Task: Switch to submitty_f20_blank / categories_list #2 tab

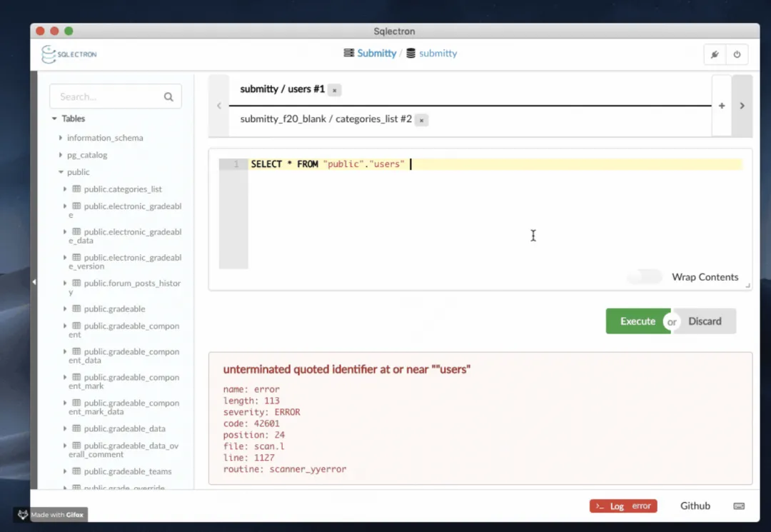Action: pos(326,119)
